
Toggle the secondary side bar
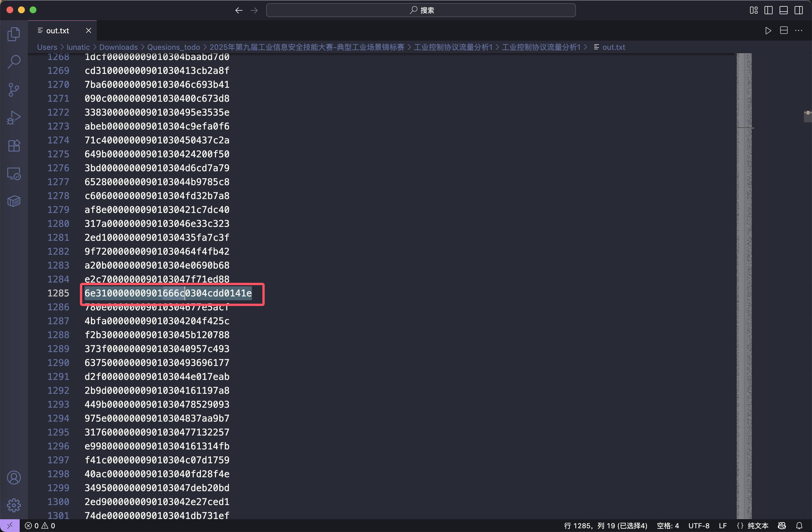click(799, 10)
